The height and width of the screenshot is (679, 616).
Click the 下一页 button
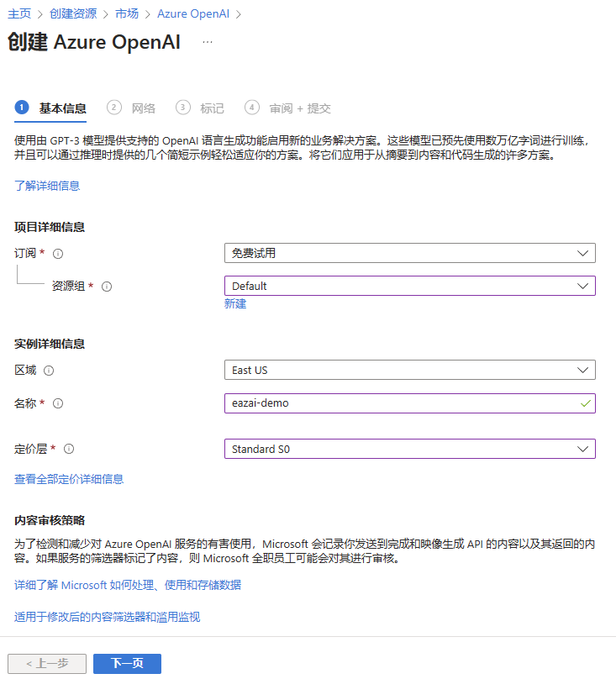tap(128, 664)
